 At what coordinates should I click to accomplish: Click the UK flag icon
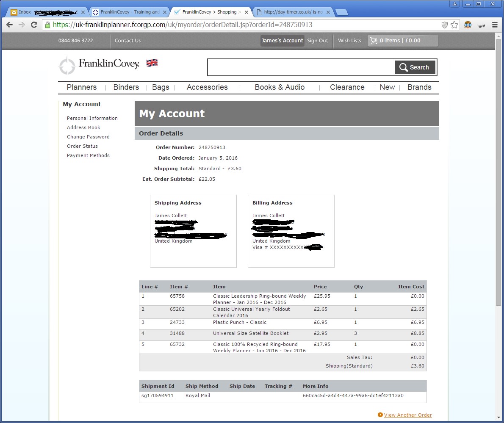pyautogui.click(x=152, y=63)
